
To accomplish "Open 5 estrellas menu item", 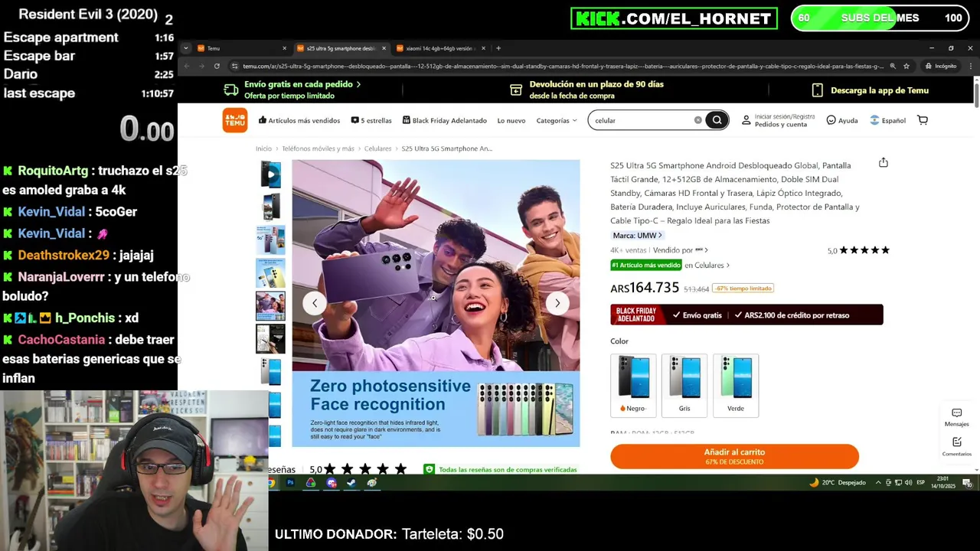I will [x=371, y=120].
